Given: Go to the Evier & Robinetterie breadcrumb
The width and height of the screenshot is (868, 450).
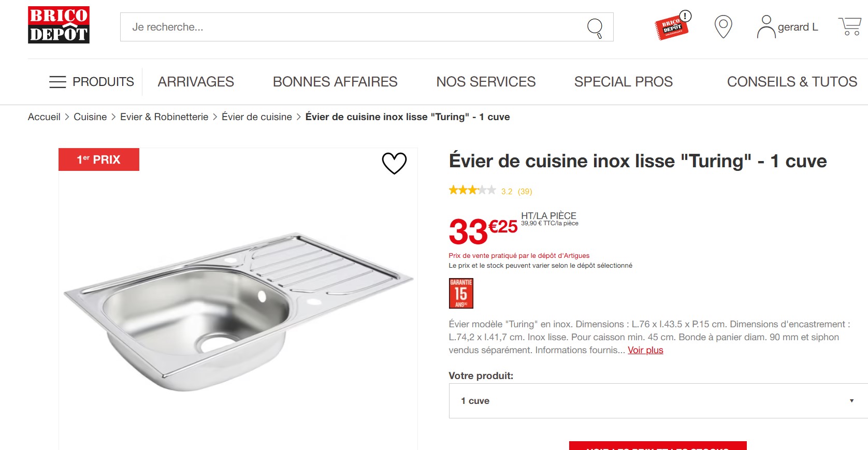Looking at the screenshot, I should [x=164, y=117].
